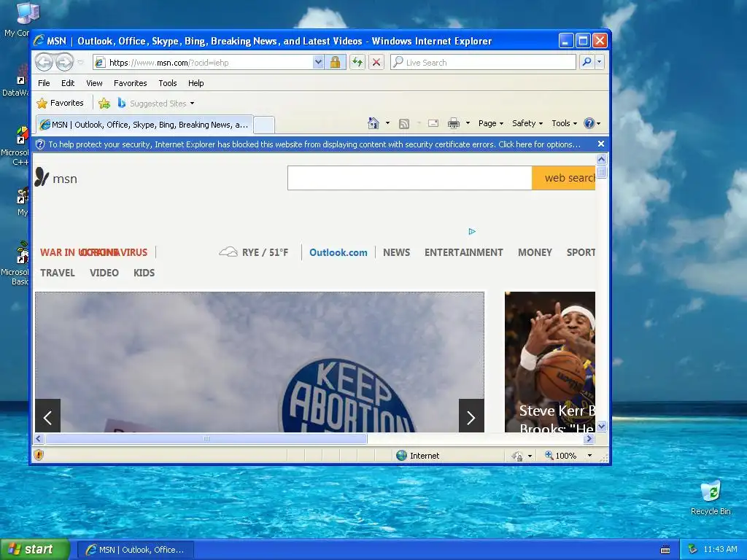Go to the ENTERTAINMENT section

coord(463,252)
